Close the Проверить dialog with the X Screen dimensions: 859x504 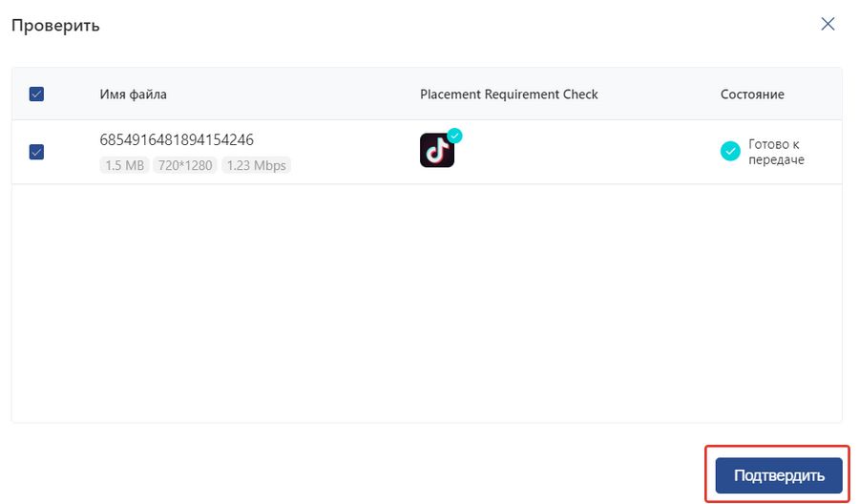click(828, 24)
